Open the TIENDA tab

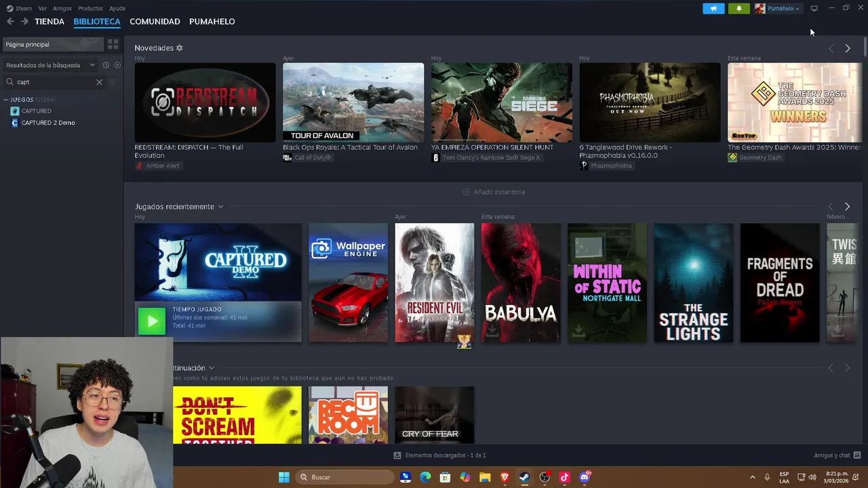point(50,22)
